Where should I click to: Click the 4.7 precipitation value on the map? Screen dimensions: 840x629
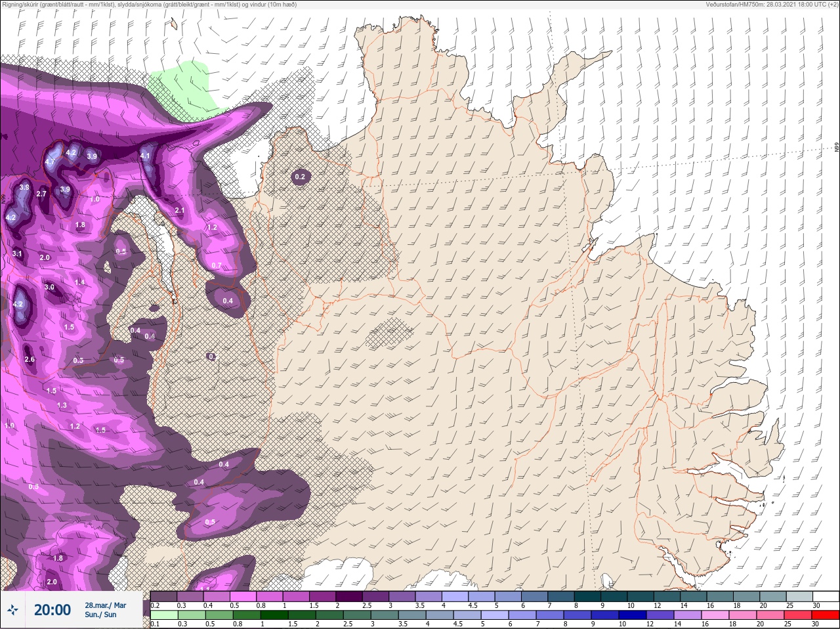click(x=51, y=162)
